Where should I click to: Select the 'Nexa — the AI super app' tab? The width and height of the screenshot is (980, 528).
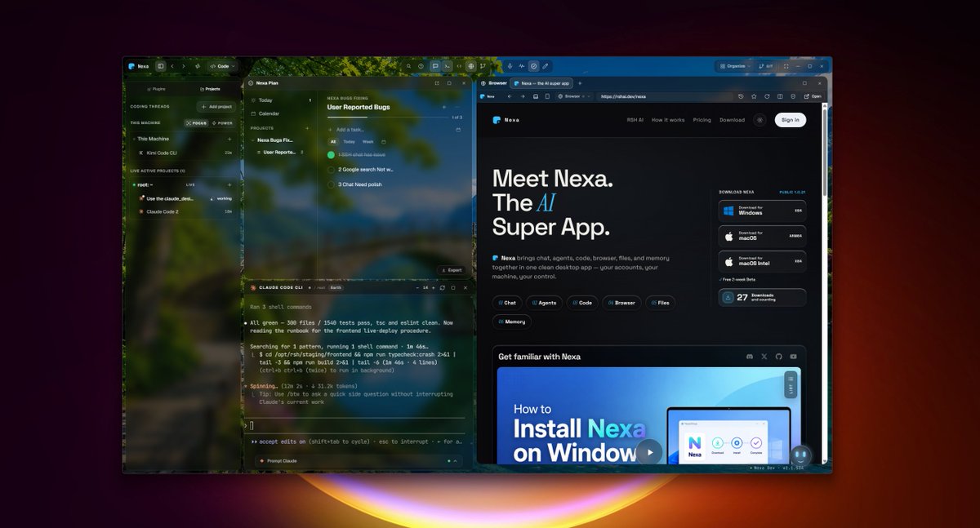[541, 83]
